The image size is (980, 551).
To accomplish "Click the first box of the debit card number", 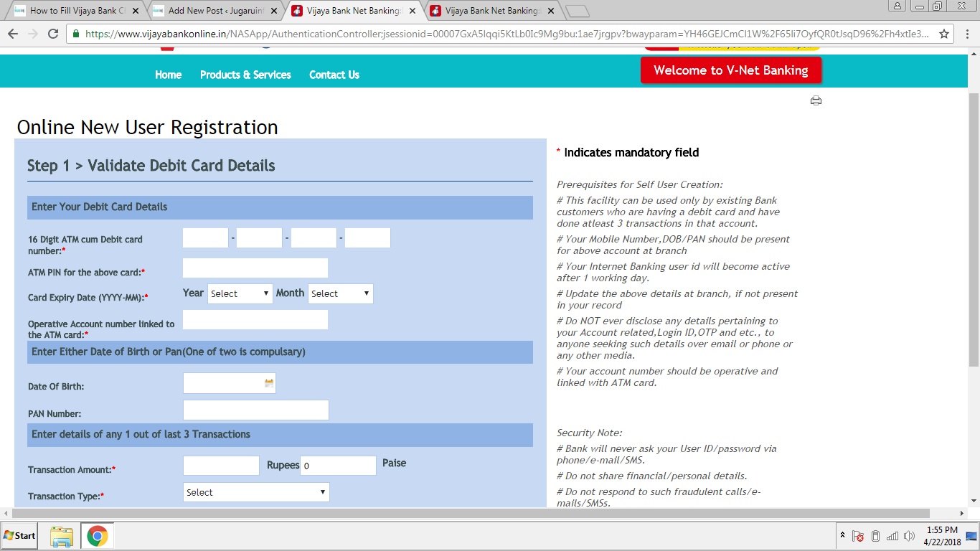I will click(205, 238).
